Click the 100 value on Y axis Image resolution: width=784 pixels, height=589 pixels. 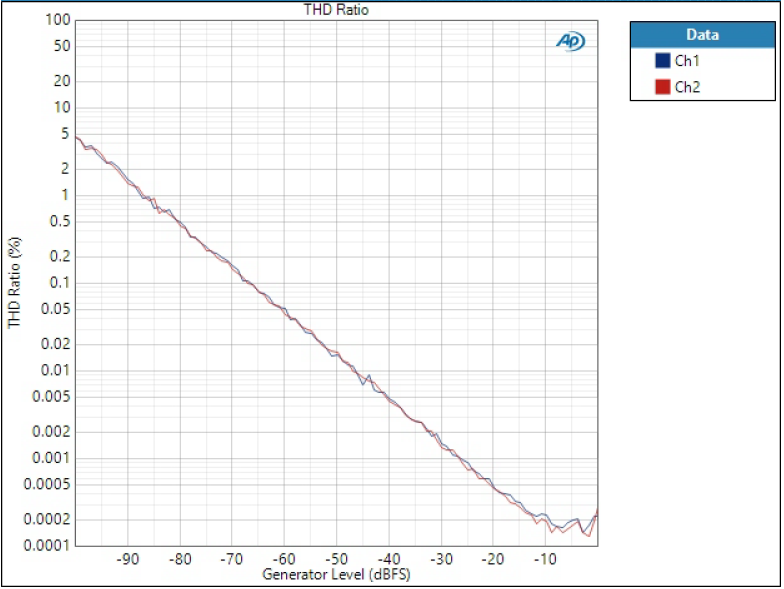(58, 20)
